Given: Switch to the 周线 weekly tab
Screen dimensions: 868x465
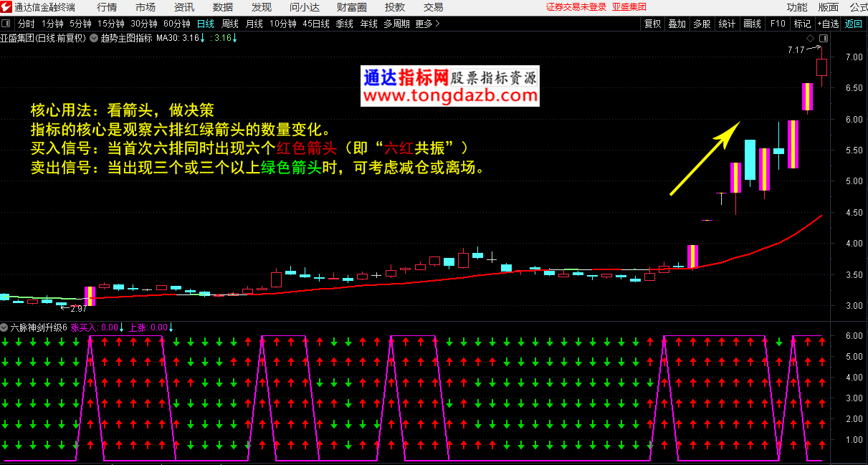Looking at the screenshot, I should 230,24.
